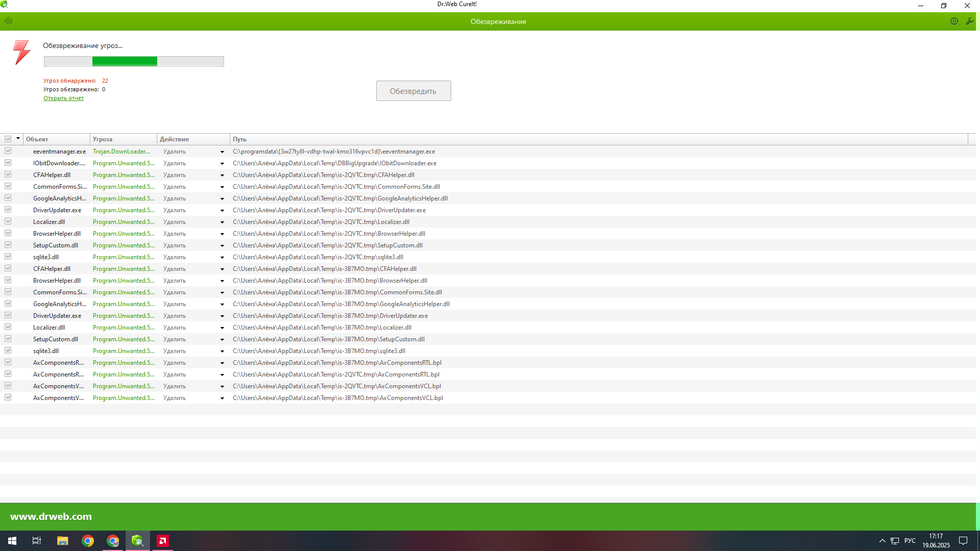This screenshot has width=980, height=551.
Task: Open the www.drweb.com link
Action: pyautogui.click(x=51, y=516)
